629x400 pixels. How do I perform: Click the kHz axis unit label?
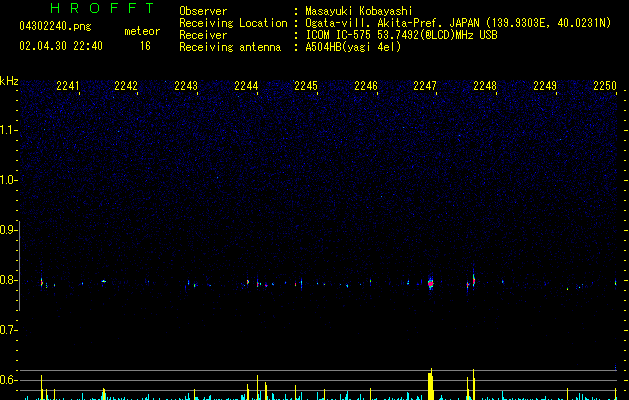click(x=9, y=81)
